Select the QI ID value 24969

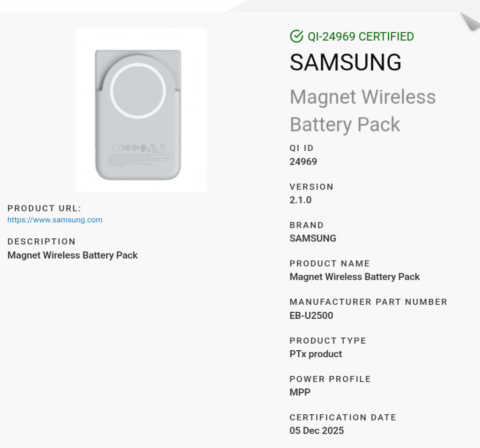pos(303,162)
